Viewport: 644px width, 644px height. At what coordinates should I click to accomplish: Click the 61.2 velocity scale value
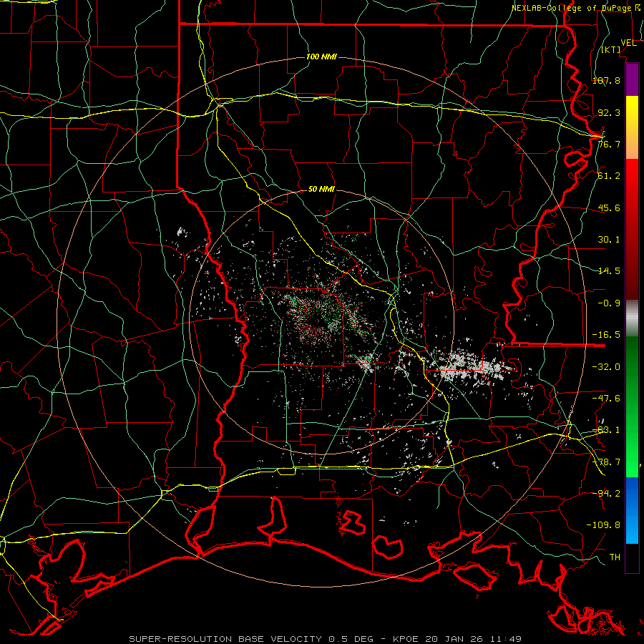tap(609, 176)
